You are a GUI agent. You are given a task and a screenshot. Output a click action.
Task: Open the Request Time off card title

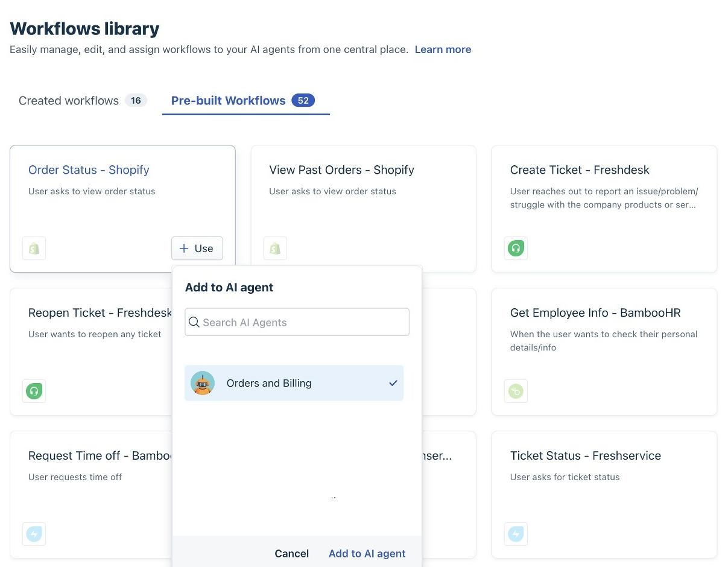click(x=100, y=456)
